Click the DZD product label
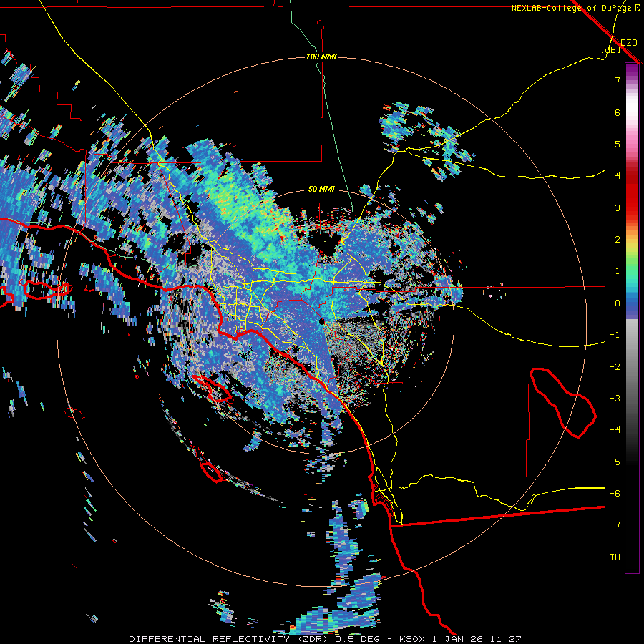The height and width of the screenshot is (644, 644). 629,43
